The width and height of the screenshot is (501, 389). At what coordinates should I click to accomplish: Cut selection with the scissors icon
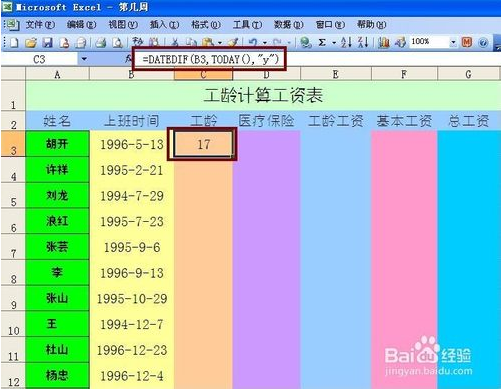[175, 43]
